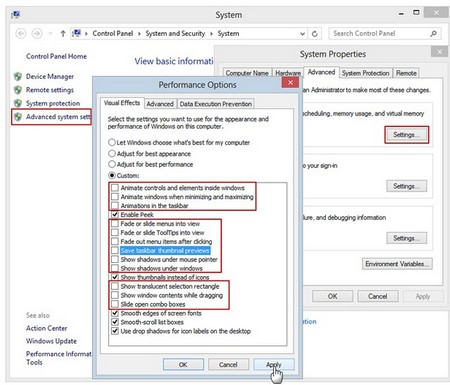Uncheck Smooth edges of screen fonts
This screenshot has width=450, height=385.
coord(115,313)
